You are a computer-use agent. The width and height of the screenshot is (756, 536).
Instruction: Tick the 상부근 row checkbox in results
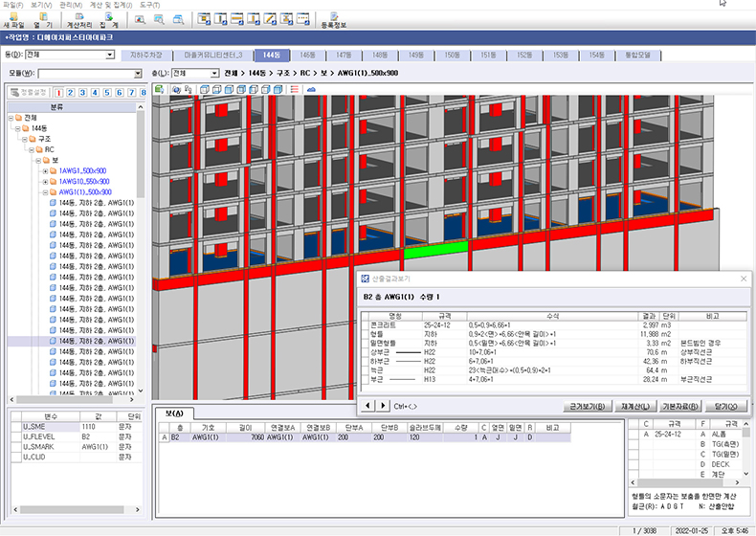pyautogui.click(x=365, y=352)
